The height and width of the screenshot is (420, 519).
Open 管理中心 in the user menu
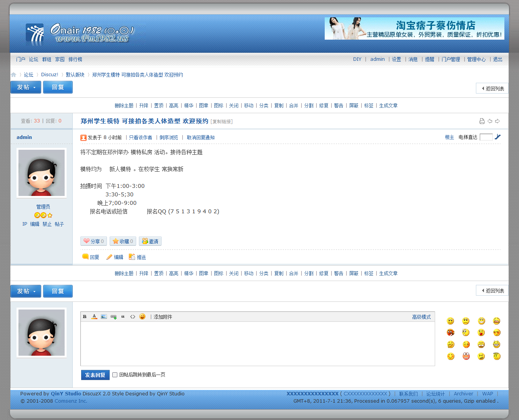(x=476, y=59)
